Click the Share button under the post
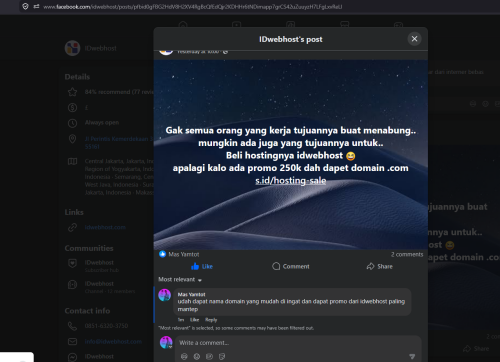500x362 pixels. pyautogui.click(x=380, y=266)
